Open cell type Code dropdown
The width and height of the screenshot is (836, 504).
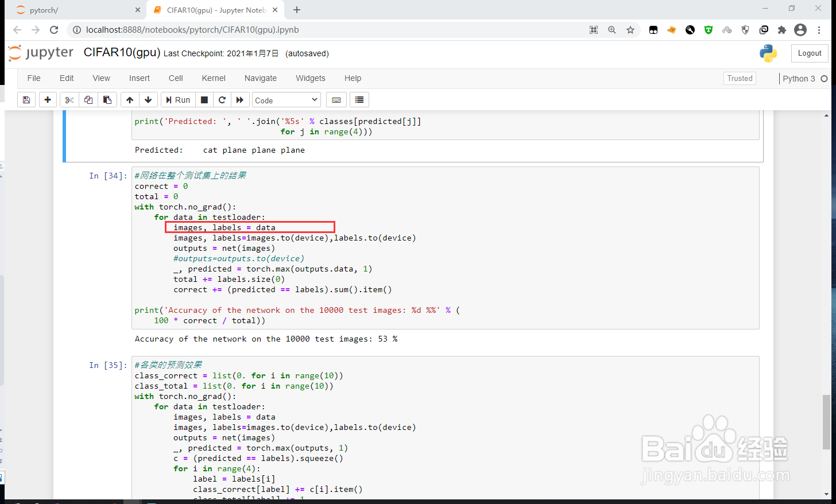(x=286, y=100)
